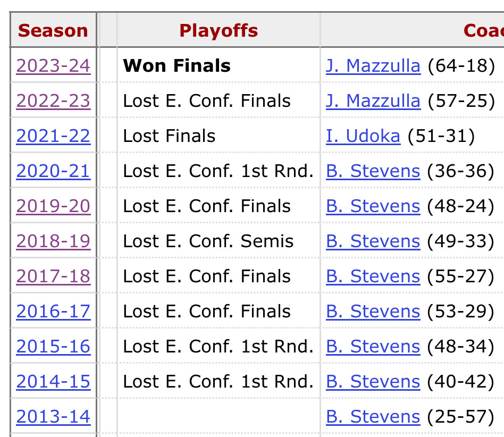Open the 2021-22 season link

53,136
